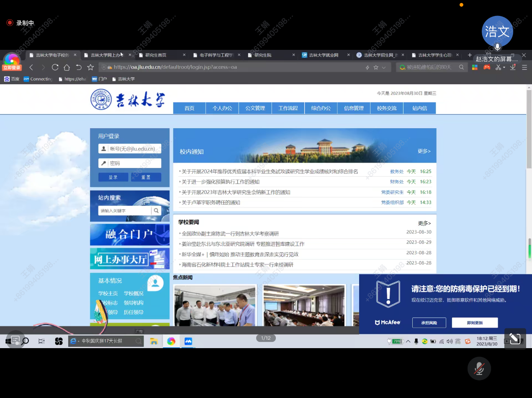Expand the address bar star dropdown arrow
Viewport: 532px width, 398px height.
[383, 67]
